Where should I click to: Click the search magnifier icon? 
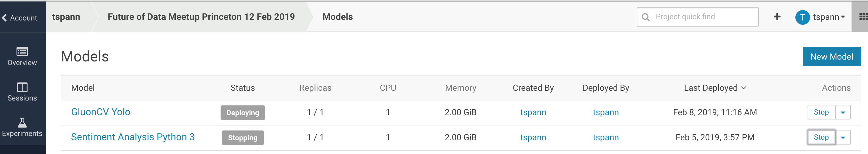[646, 17]
